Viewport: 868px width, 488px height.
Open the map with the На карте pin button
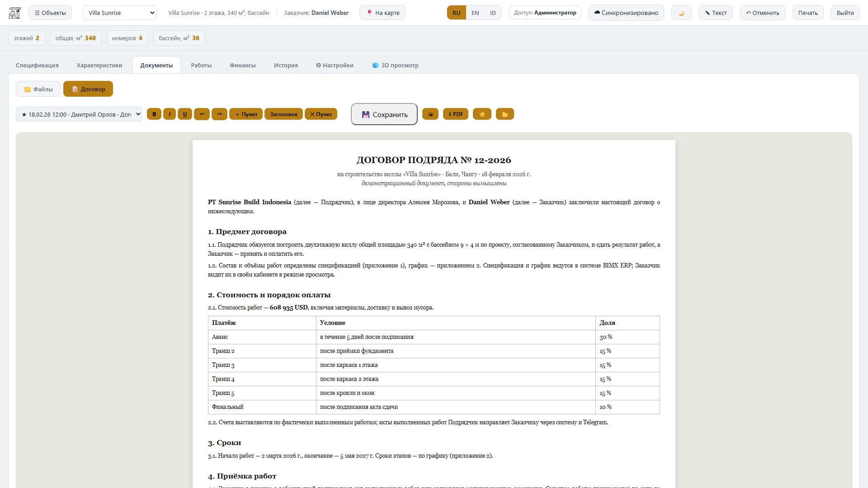382,13
